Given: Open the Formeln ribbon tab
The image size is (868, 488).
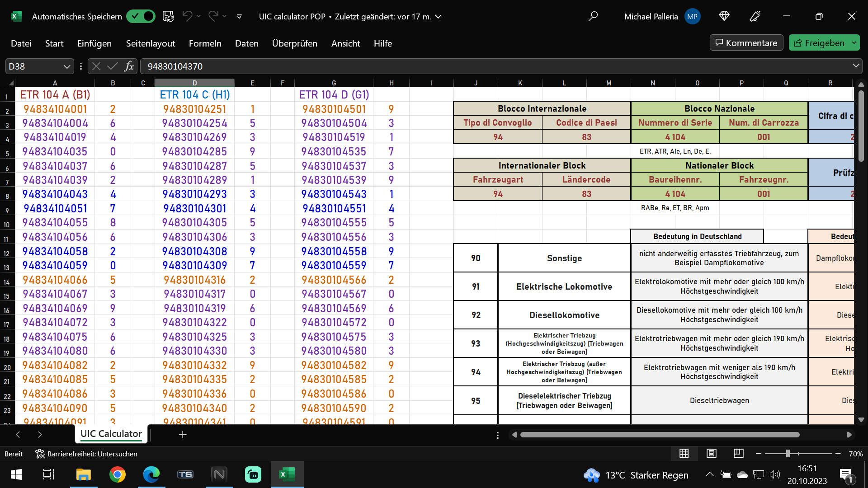Looking at the screenshot, I should 205,43.
